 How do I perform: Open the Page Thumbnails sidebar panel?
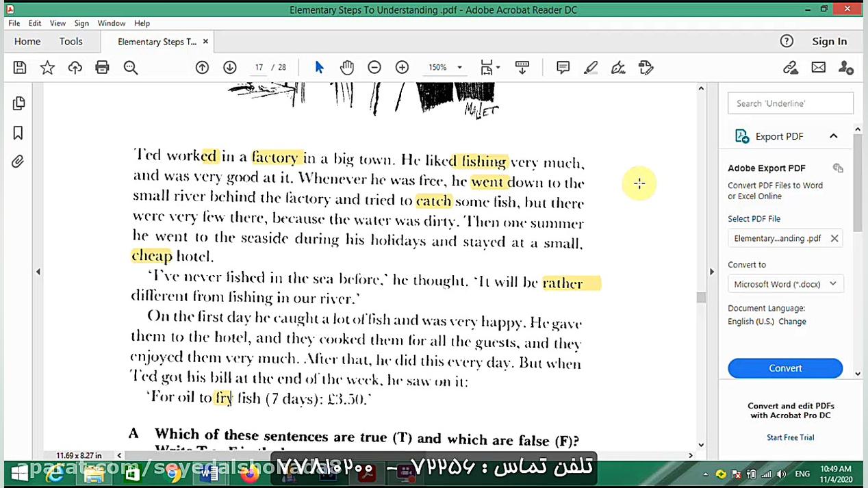[18, 103]
